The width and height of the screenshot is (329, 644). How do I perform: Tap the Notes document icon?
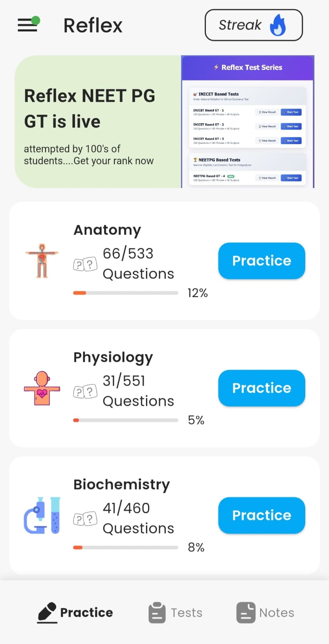pos(246,613)
